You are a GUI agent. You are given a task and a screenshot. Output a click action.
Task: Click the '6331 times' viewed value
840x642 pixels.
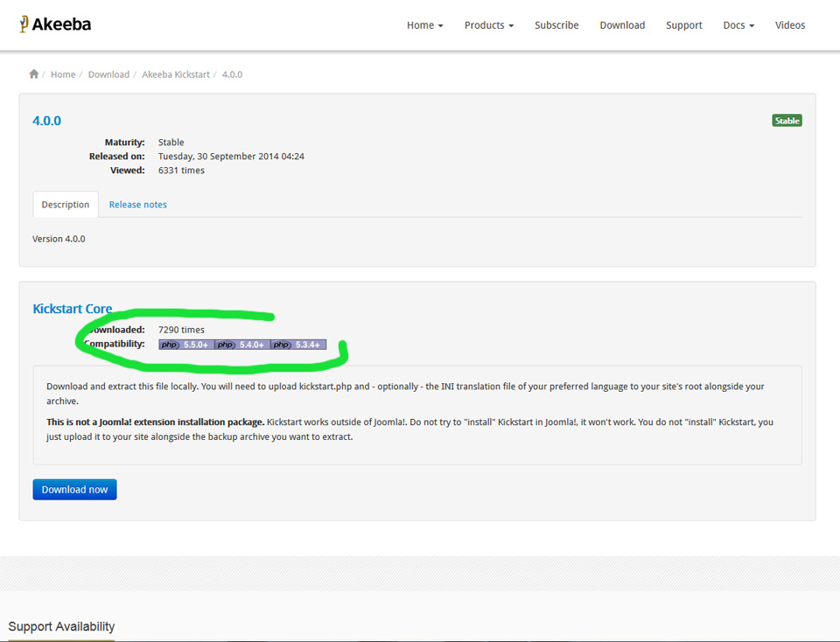(x=181, y=171)
